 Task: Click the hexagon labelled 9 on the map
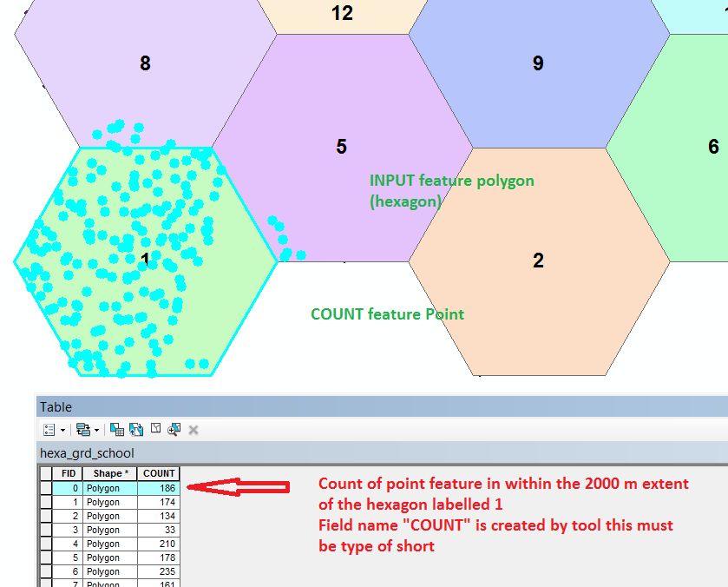pyautogui.click(x=539, y=75)
